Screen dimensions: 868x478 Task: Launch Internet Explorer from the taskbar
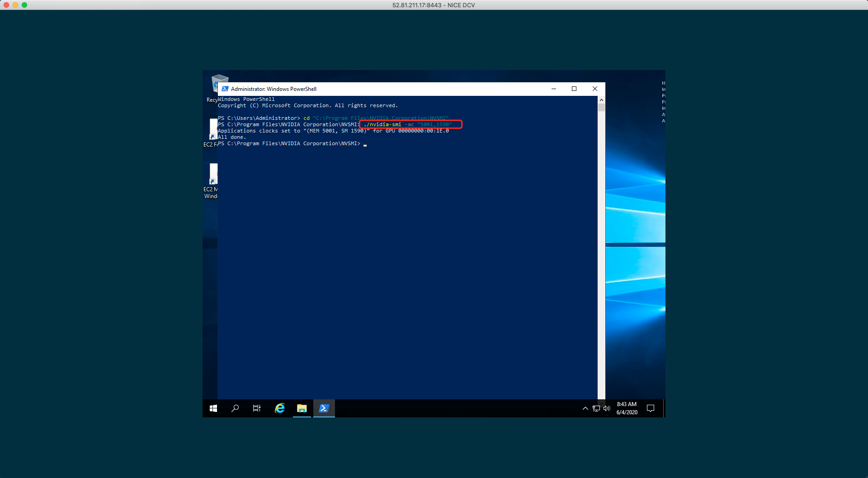click(280, 408)
